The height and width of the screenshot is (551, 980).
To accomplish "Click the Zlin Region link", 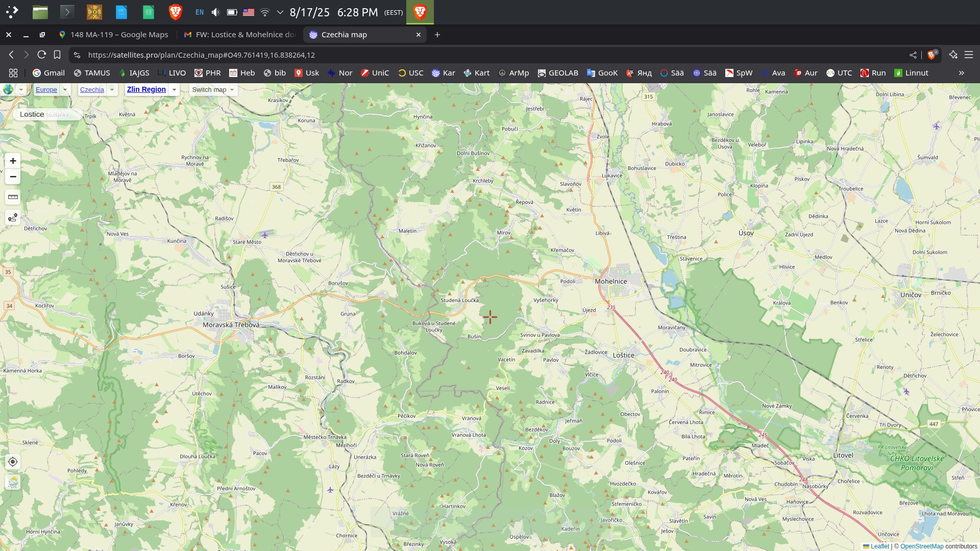I will tap(146, 89).
